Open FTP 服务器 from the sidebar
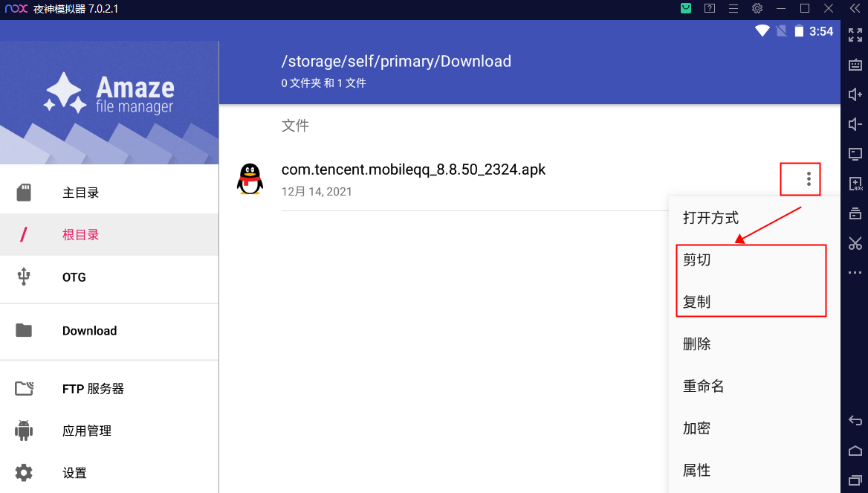Screen dimensions: 868x493 tap(109, 388)
